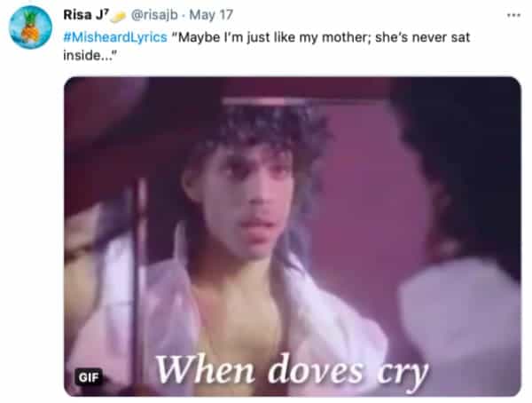Click the yellow emoji beside Risa J's name

click(118, 17)
